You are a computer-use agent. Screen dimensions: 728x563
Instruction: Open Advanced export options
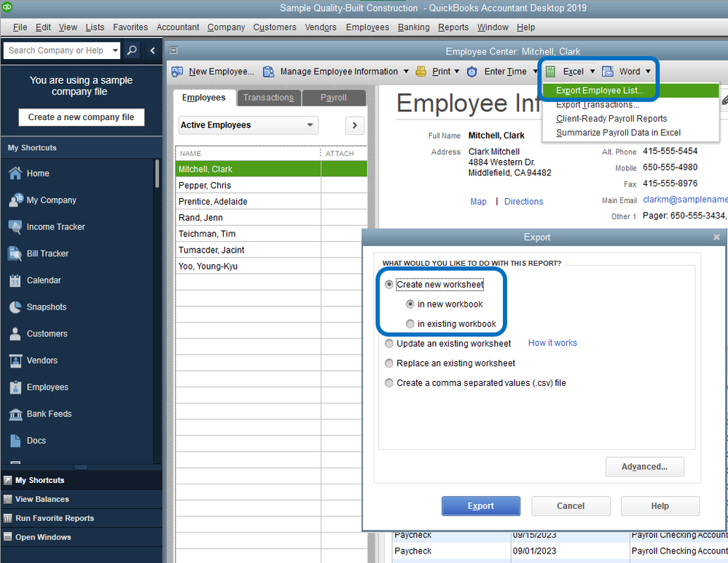[x=644, y=467]
